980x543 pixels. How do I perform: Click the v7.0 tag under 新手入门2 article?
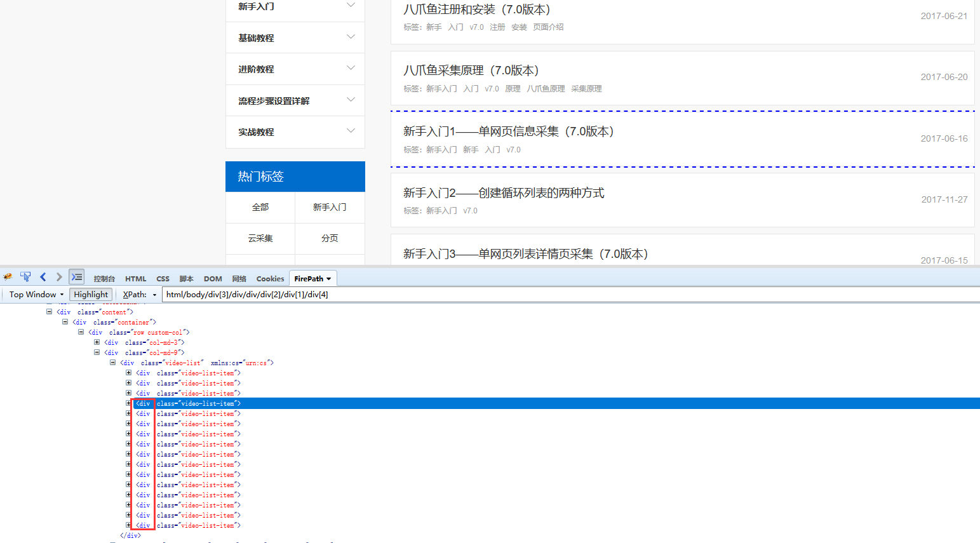pyautogui.click(x=470, y=211)
